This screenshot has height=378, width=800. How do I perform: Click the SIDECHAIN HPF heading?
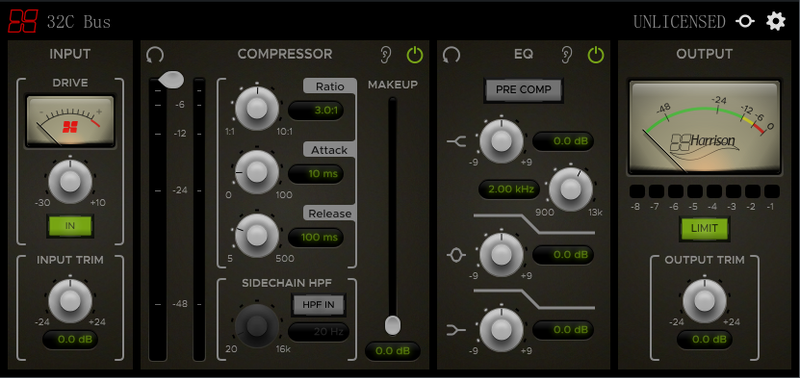tap(286, 284)
